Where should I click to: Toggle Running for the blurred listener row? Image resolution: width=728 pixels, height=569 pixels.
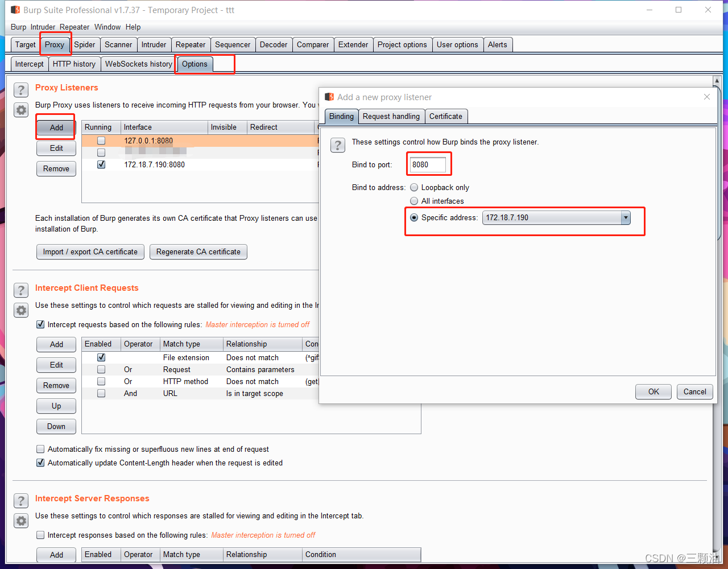click(101, 152)
